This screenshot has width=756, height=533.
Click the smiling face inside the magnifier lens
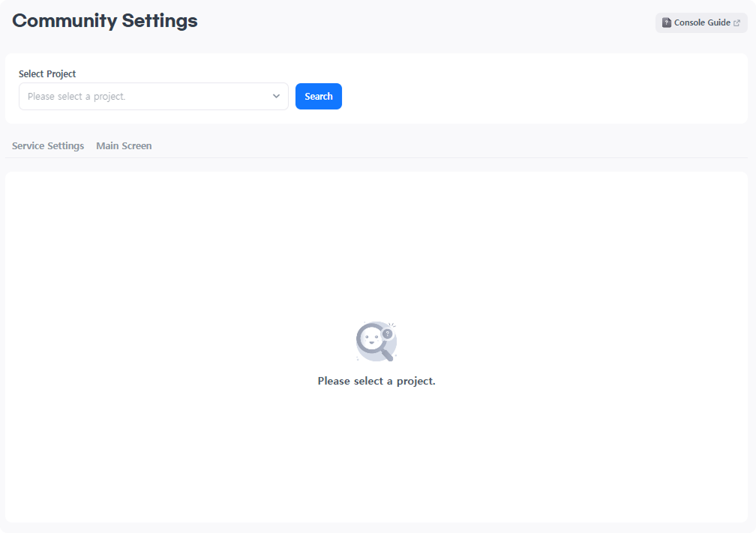click(x=370, y=340)
